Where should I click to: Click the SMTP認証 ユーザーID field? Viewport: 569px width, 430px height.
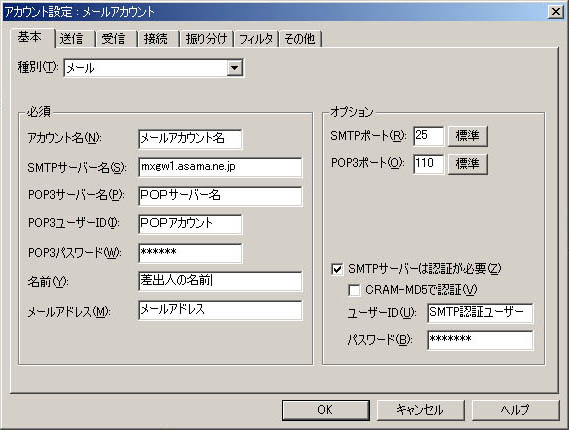(x=480, y=313)
